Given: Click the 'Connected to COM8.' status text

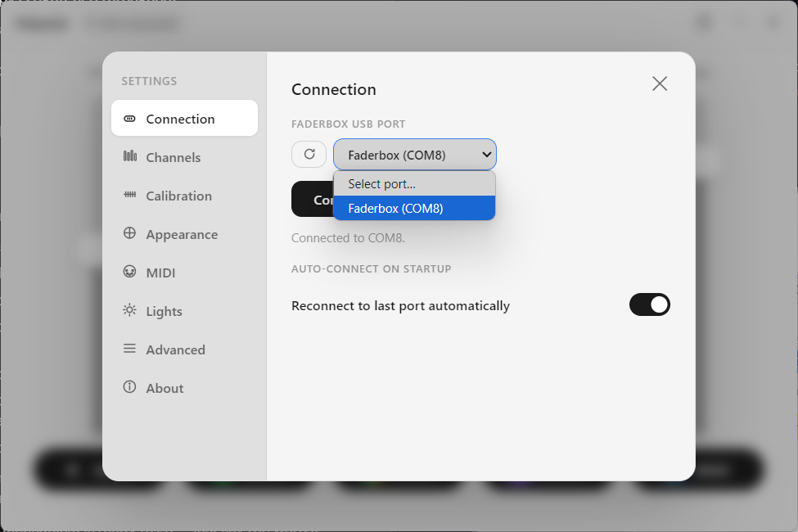Looking at the screenshot, I should coord(348,237).
